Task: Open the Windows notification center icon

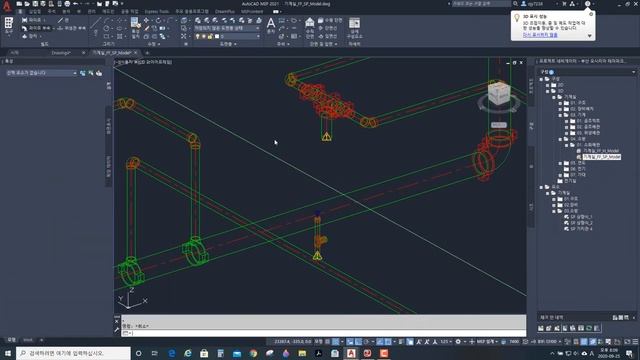Action: pyautogui.click(x=629, y=353)
